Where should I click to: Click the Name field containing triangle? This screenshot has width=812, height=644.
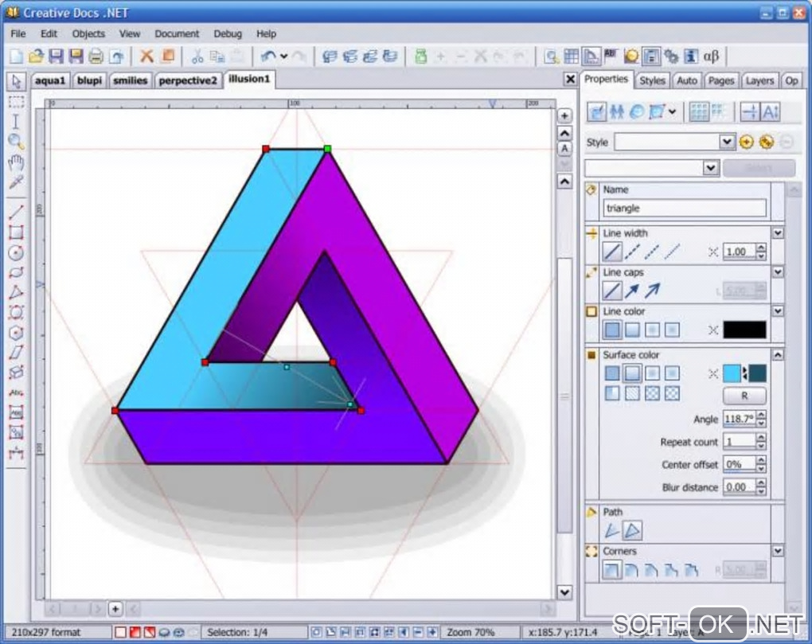click(685, 208)
